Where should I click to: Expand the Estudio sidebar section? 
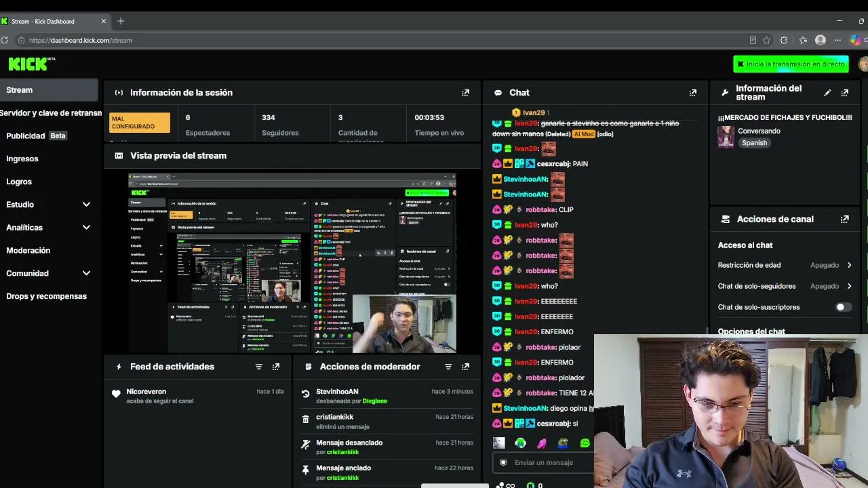[x=86, y=205]
